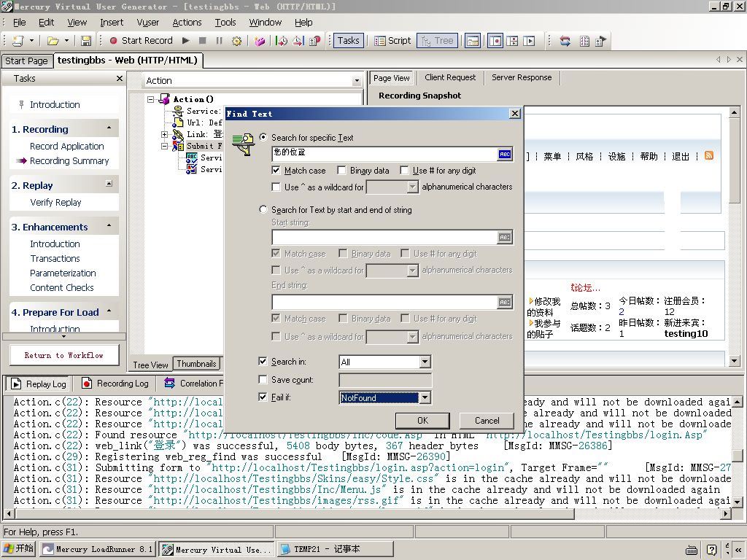Click the Stop square toolbar icon
747x560 pixels.
pyautogui.click(x=203, y=41)
